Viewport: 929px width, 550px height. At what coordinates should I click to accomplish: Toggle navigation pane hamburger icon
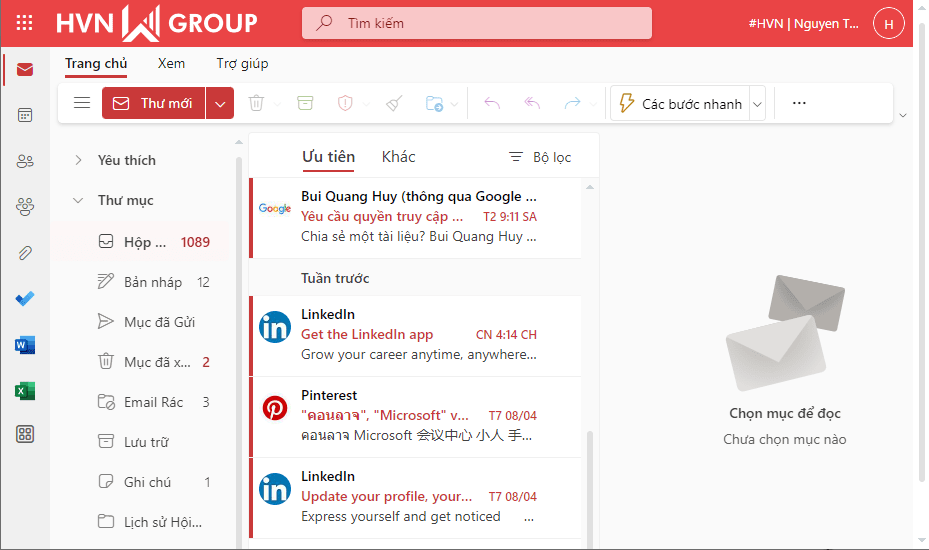point(82,103)
